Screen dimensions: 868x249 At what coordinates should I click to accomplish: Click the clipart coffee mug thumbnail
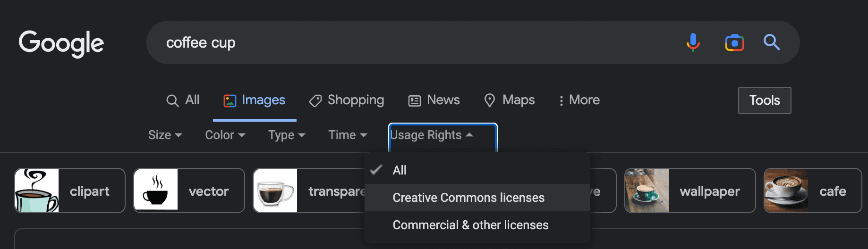(37, 191)
